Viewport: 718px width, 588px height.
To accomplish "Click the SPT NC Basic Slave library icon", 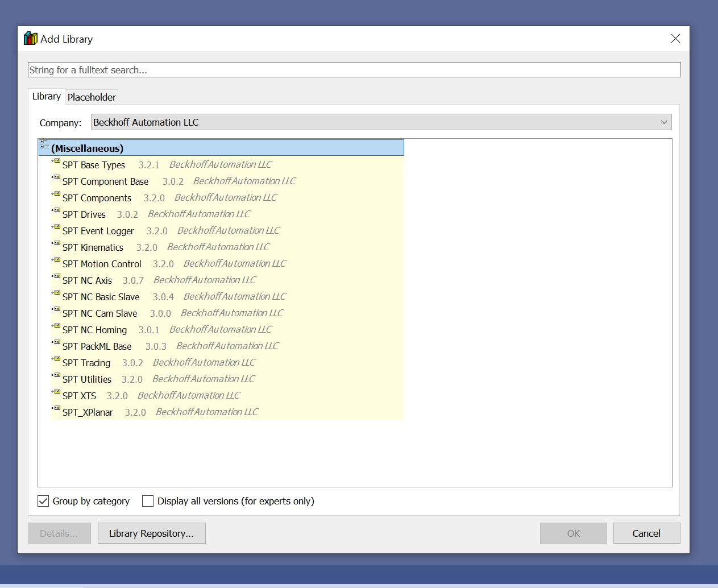I will click(56, 293).
